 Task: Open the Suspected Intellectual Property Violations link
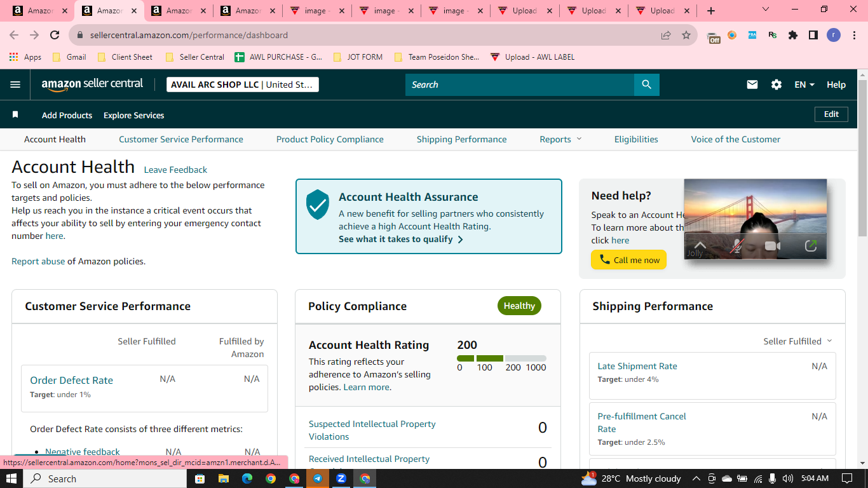[372, 430]
